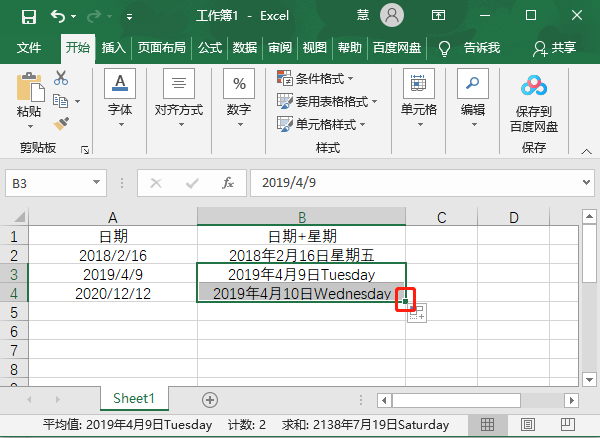The image size is (600, 438).
Task: Open the Auto Fill Options button
Action: 418,315
